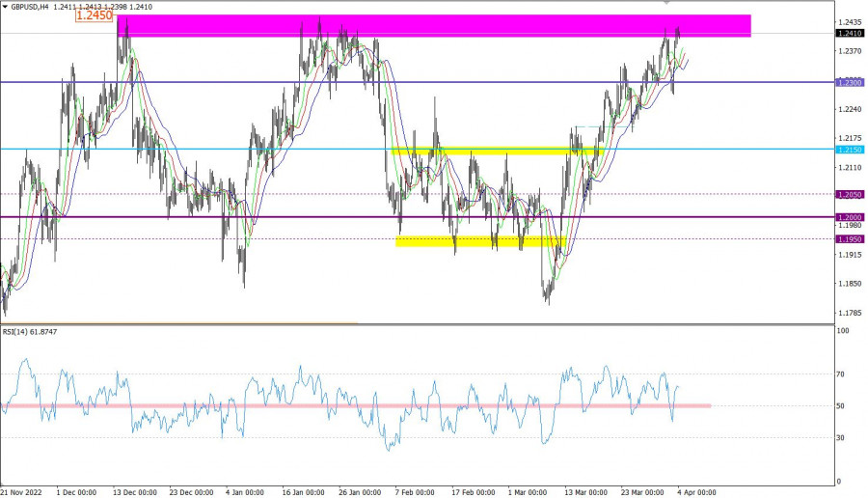Select the lower yellow rectangle near 1.1950

pyautogui.click(x=477, y=241)
